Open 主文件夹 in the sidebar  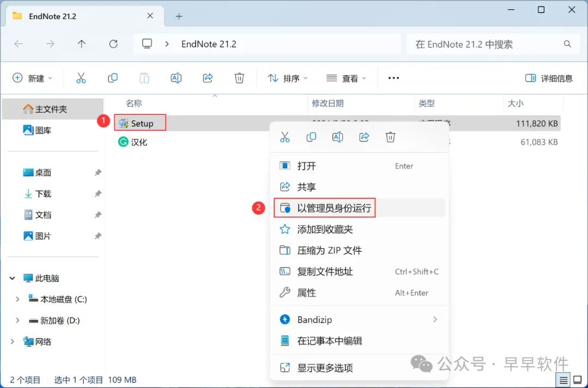pyautogui.click(x=52, y=109)
